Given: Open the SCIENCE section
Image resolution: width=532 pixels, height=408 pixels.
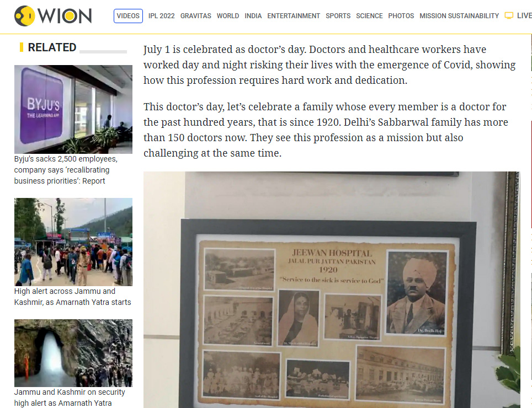Looking at the screenshot, I should [369, 16].
